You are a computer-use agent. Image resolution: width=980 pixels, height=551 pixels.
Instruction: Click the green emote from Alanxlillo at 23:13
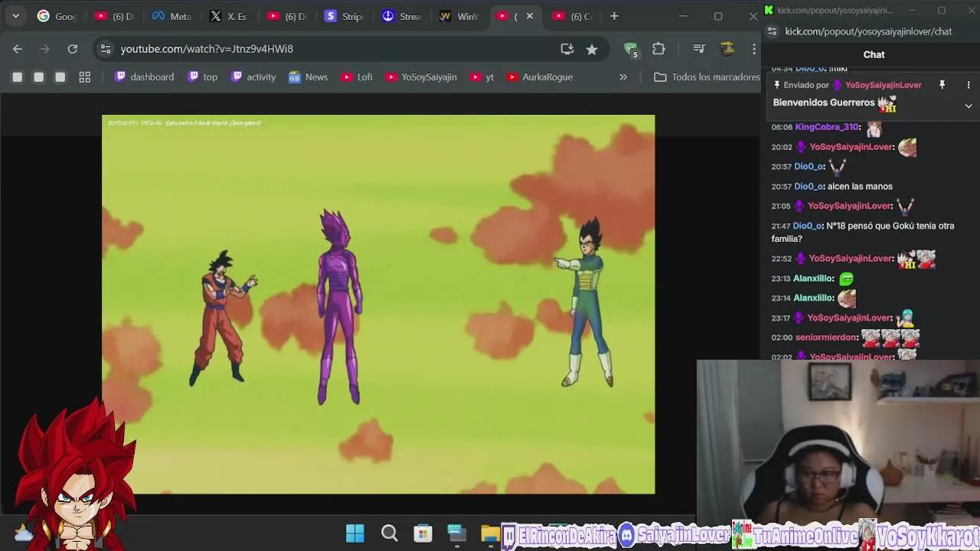click(846, 279)
